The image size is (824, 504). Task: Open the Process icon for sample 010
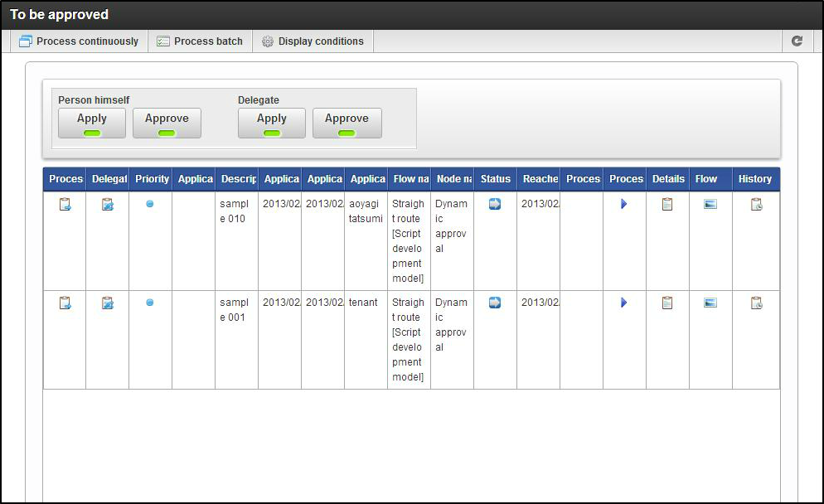[x=65, y=204]
